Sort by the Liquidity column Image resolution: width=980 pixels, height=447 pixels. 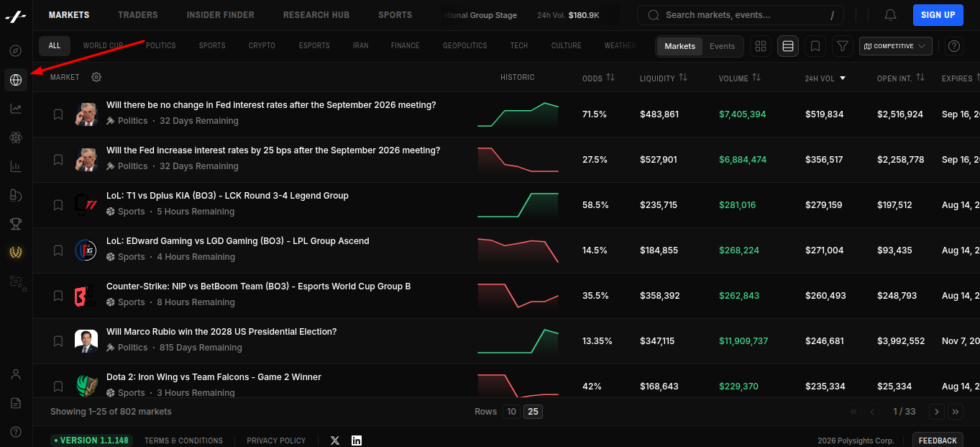point(663,78)
